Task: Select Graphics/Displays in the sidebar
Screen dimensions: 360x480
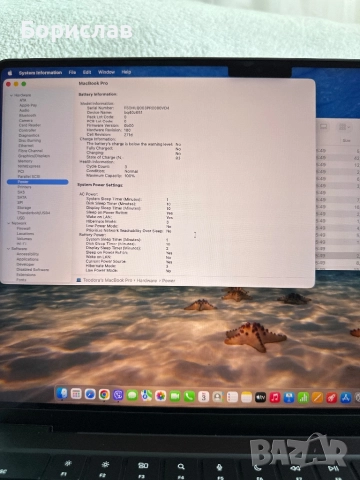Action: [x=34, y=156]
